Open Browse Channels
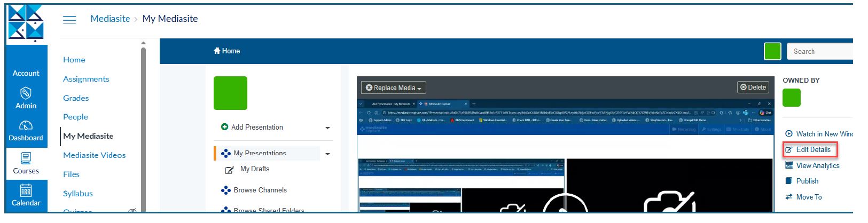 coord(260,190)
